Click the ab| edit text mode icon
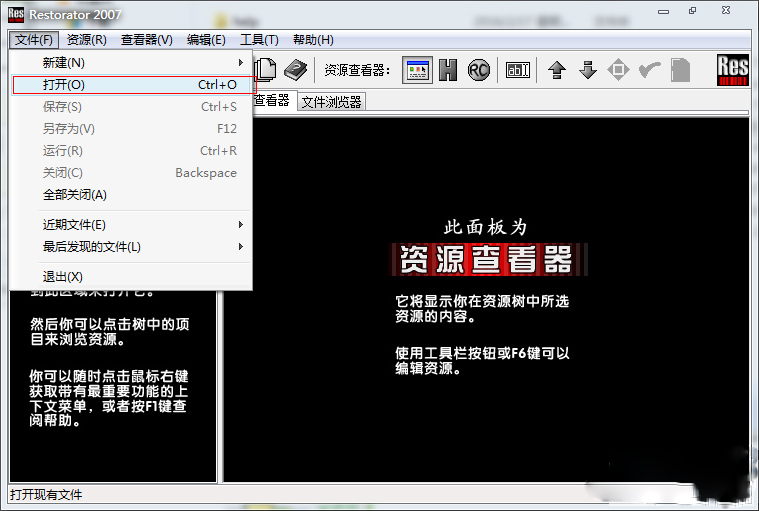 tap(517, 70)
